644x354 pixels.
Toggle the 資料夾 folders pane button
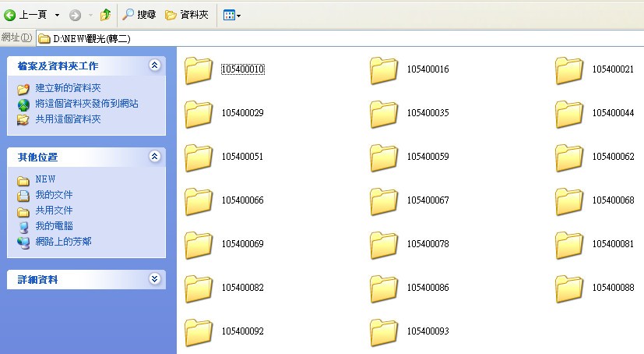(x=187, y=15)
